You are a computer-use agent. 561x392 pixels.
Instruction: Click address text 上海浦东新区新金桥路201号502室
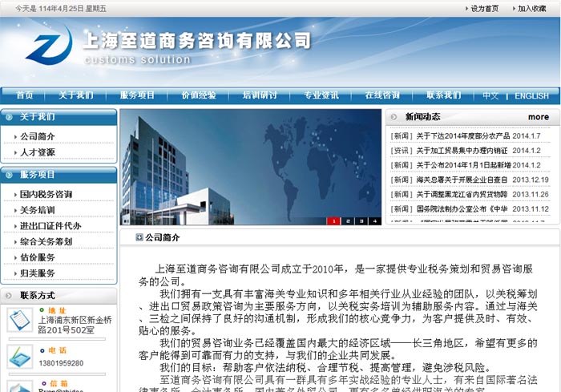pyautogui.click(x=75, y=325)
